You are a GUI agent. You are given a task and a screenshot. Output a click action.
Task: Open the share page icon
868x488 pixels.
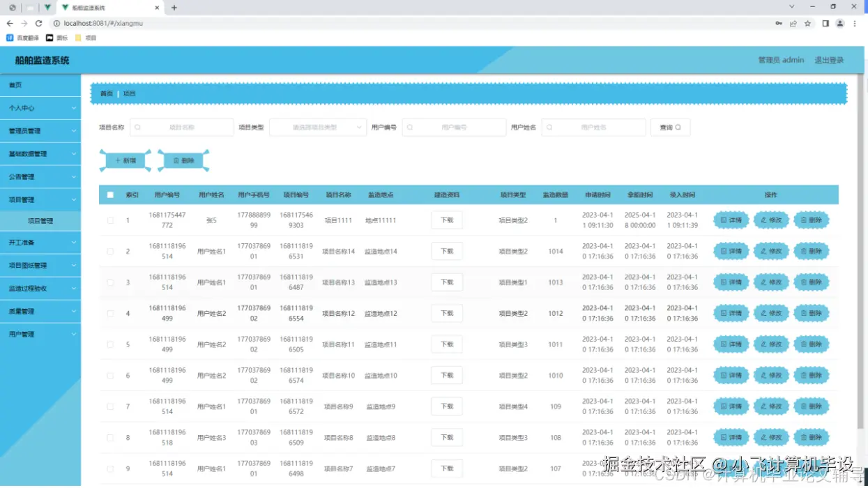pyautogui.click(x=793, y=23)
